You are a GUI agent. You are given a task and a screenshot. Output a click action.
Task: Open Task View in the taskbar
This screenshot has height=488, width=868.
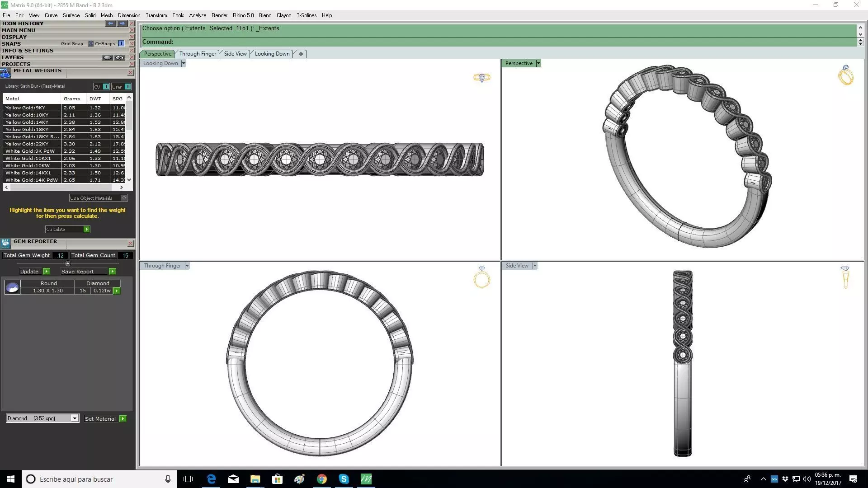tap(188, 479)
